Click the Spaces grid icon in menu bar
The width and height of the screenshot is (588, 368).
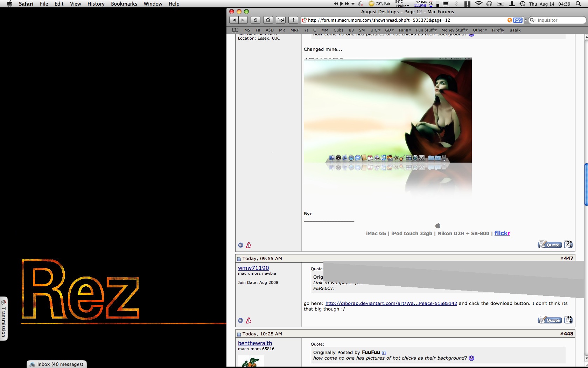(x=467, y=4)
